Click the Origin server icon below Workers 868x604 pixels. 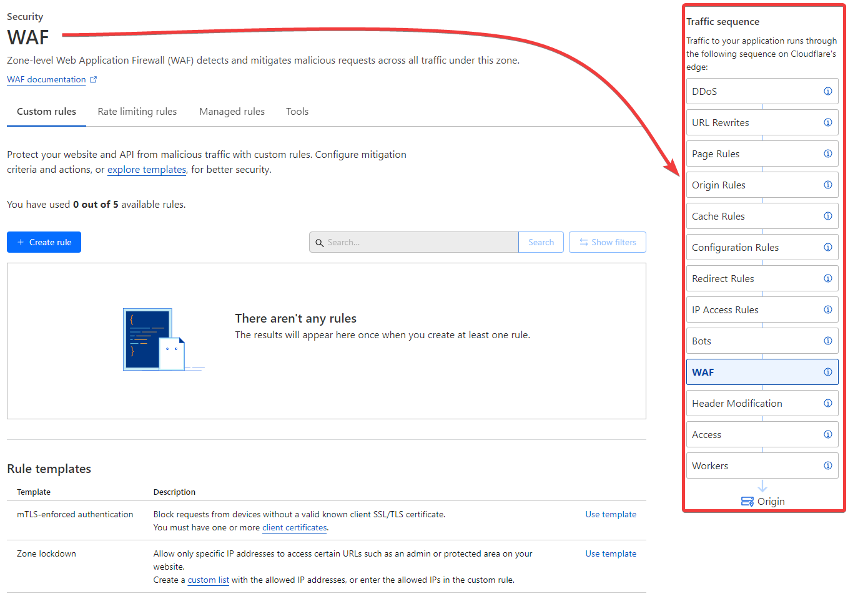[x=747, y=501]
